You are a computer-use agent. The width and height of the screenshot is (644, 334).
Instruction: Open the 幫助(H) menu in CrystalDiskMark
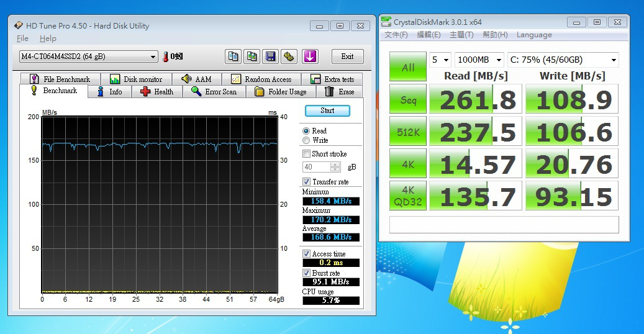(x=496, y=35)
